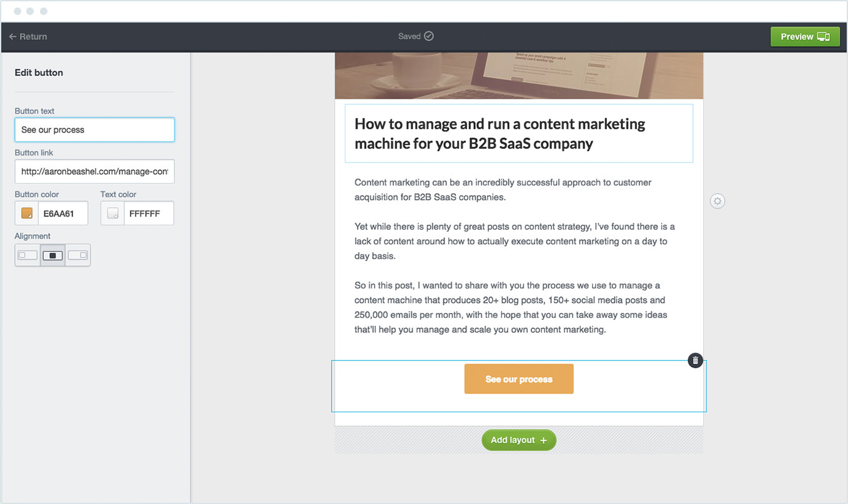Open the settings gear icon beside the layout
Image resolution: width=848 pixels, height=504 pixels.
tap(717, 200)
